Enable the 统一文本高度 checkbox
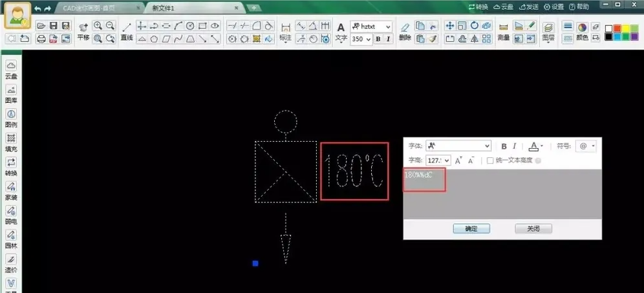The width and height of the screenshot is (644, 293). click(490, 160)
